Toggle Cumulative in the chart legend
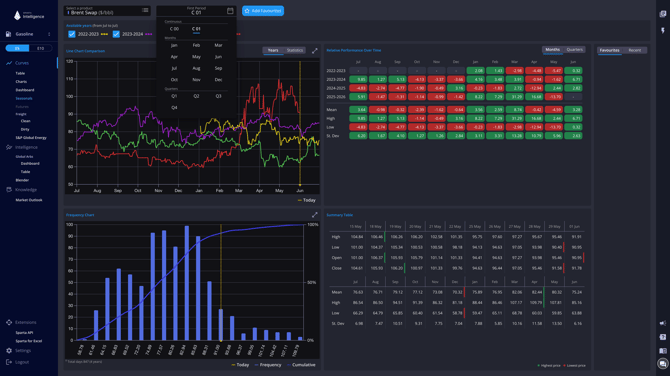The image size is (670, 376). point(301,365)
